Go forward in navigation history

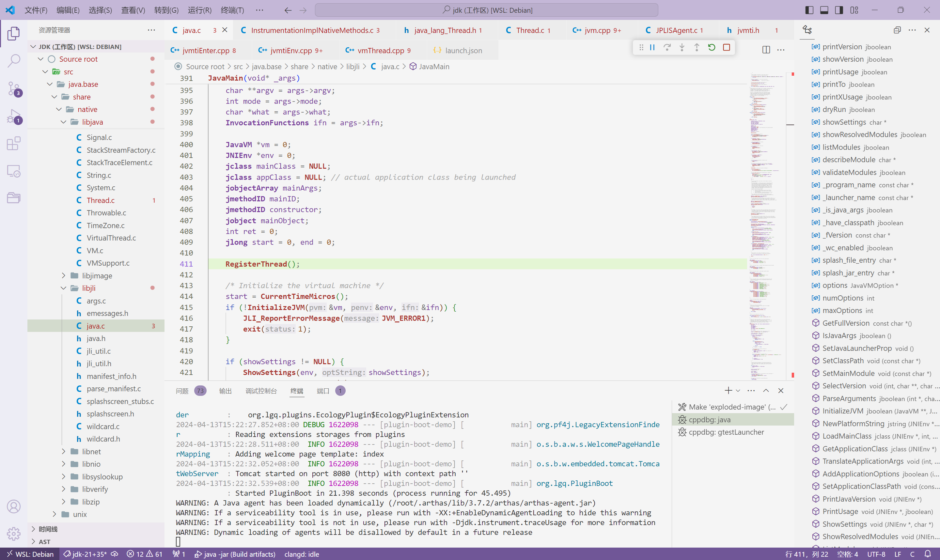[303, 10]
